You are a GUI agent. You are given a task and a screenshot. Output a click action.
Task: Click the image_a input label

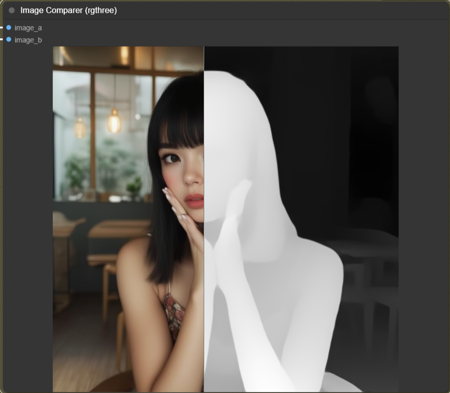pyautogui.click(x=28, y=28)
